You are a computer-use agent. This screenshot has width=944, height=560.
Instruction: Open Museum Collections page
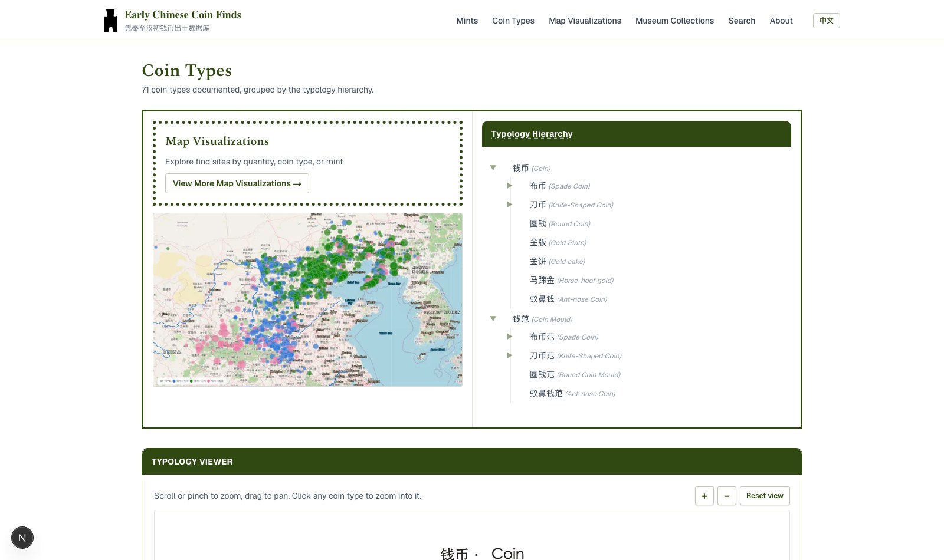(x=674, y=21)
